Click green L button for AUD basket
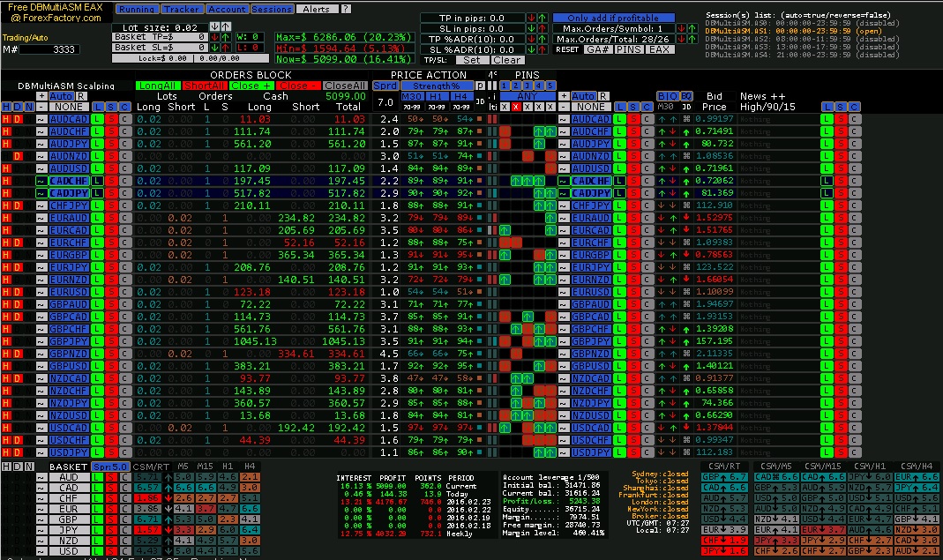The image size is (943, 560). point(97,477)
